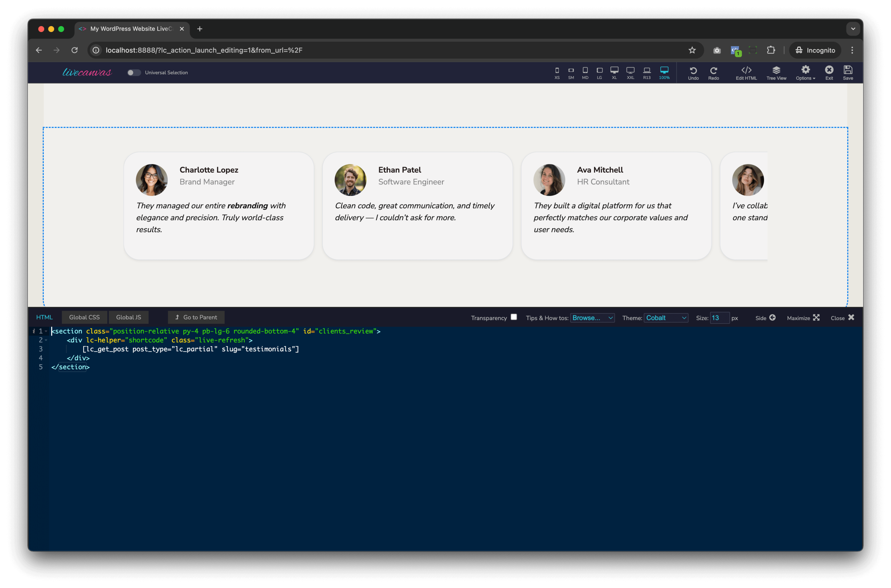Open the Cobalt theme dropdown
Screen dimensions: 891x588
[x=665, y=318]
